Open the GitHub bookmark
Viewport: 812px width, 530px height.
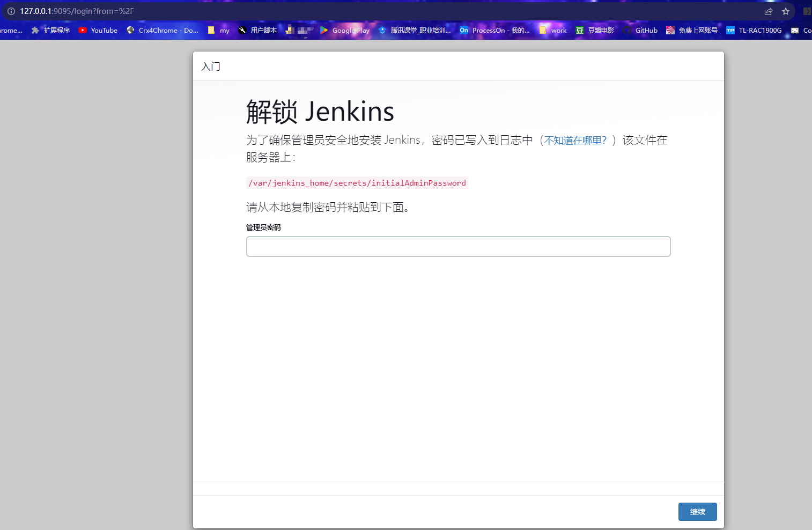click(x=640, y=31)
